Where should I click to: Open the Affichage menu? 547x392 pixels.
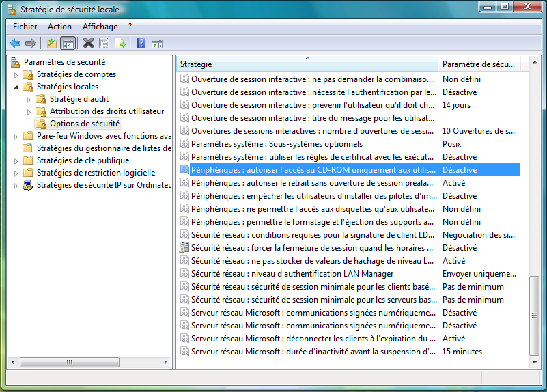100,27
